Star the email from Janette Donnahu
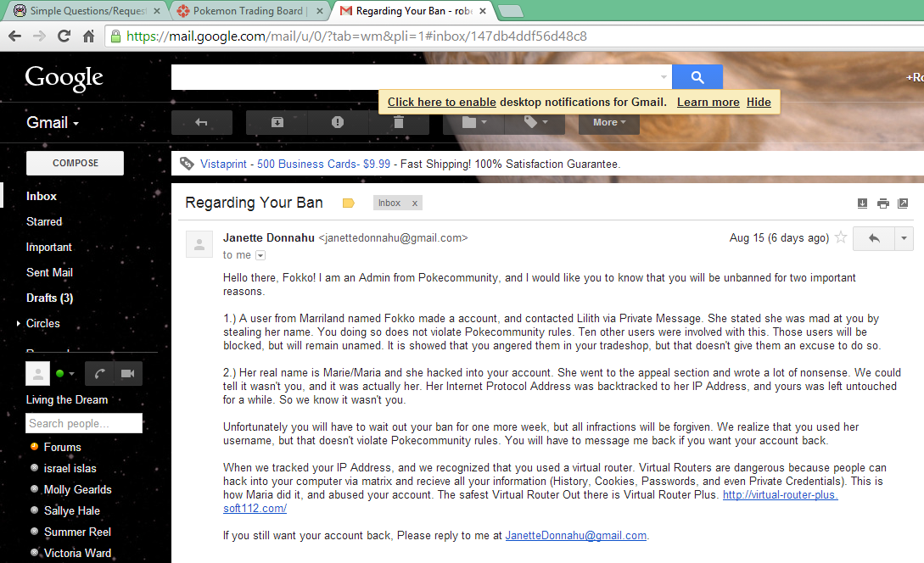 click(841, 237)
